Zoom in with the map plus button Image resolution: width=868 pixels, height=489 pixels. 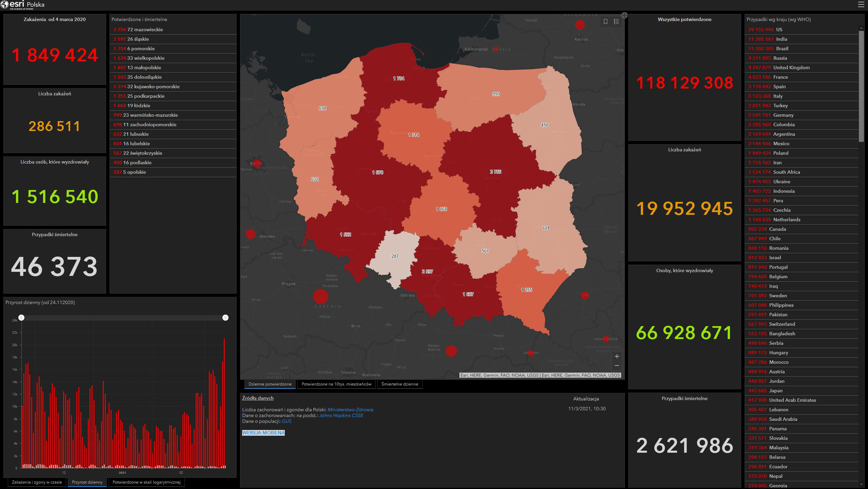coord(617,356)
